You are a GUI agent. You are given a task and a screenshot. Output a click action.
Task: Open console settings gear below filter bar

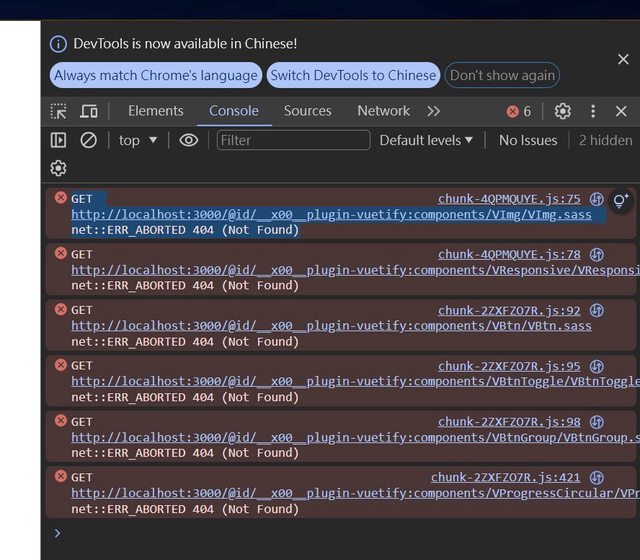(x=58, y=168)
